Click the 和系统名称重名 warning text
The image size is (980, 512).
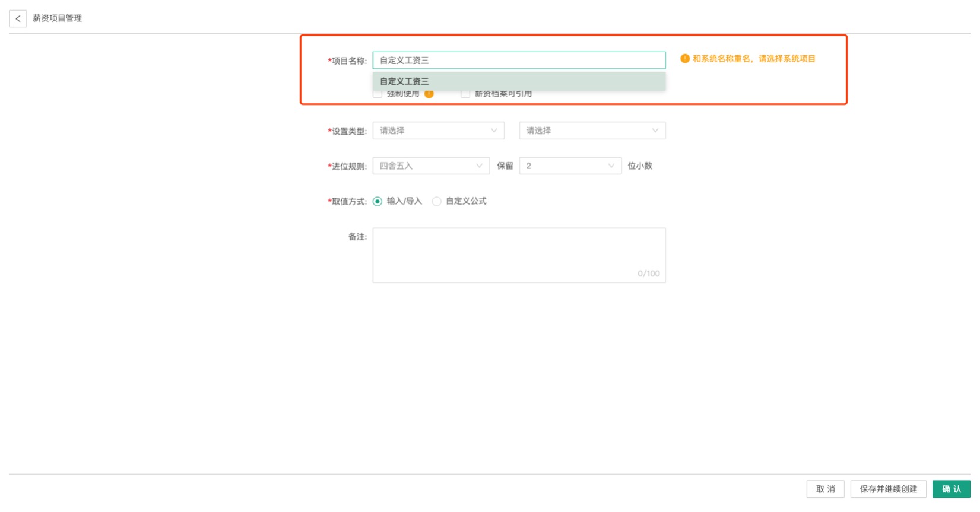tap(754, 59)
